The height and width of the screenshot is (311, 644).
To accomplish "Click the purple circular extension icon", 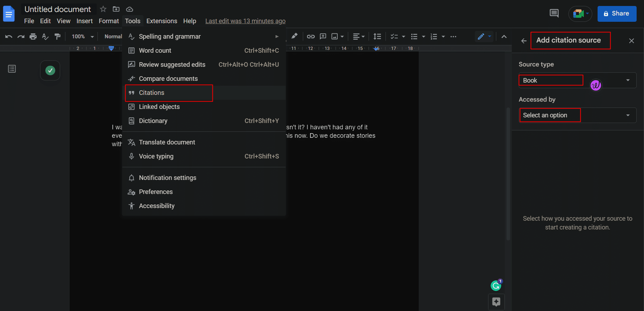I will (x=596, y=85).
